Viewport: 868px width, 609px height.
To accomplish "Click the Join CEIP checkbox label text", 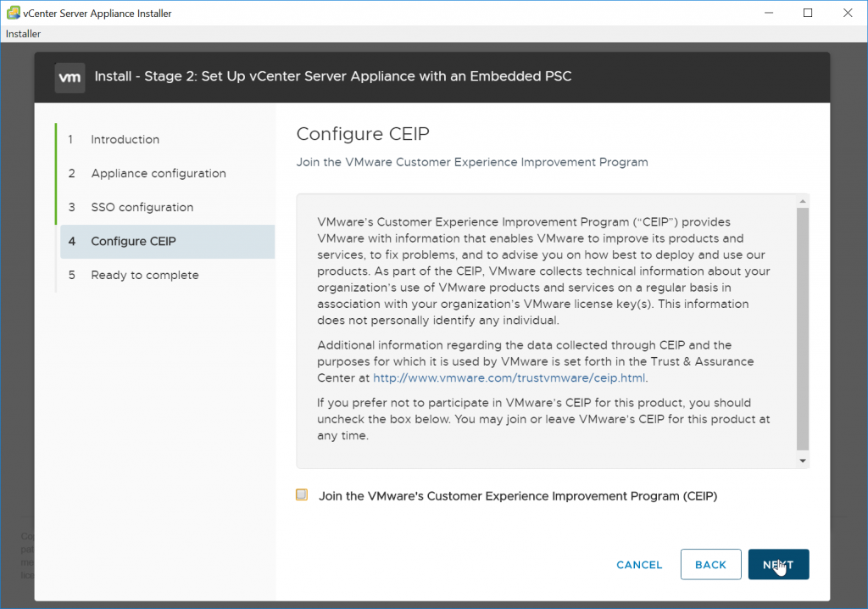I will point(518,496).
